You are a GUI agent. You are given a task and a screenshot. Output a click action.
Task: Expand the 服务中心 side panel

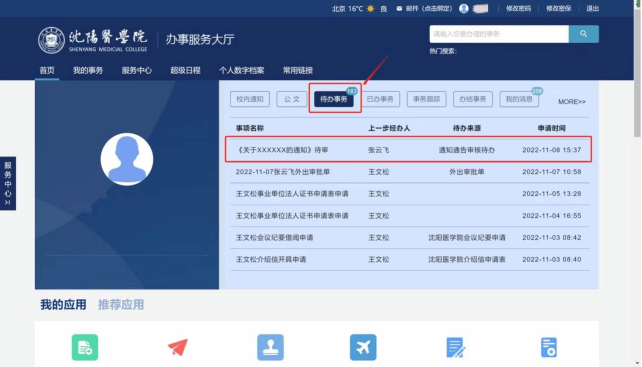pos(8,184)
